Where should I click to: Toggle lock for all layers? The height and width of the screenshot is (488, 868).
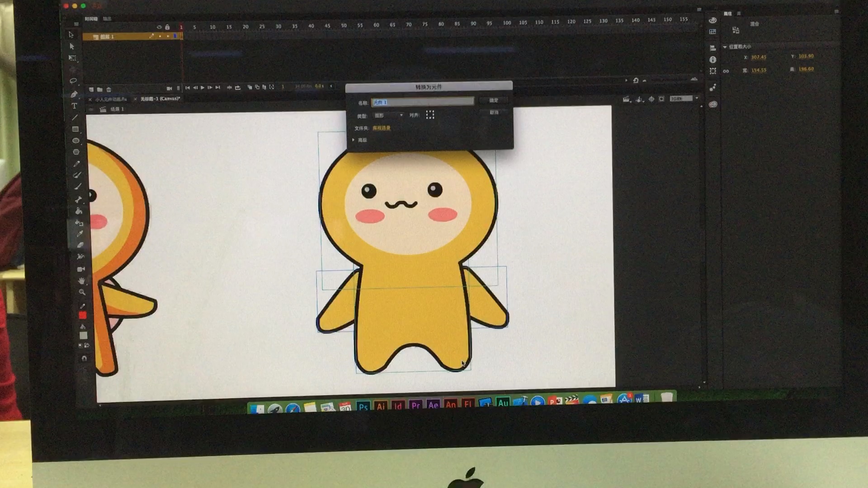(x=167, y=27)
